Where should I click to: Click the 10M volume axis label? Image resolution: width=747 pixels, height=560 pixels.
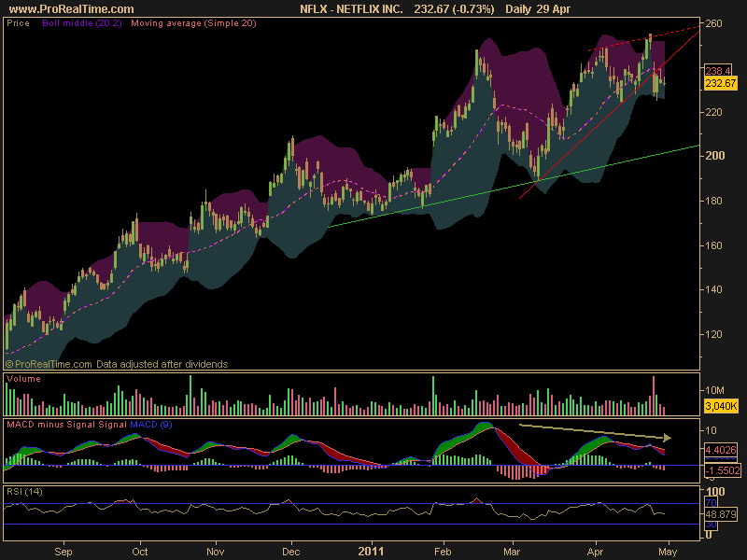[x=714, y=390]
